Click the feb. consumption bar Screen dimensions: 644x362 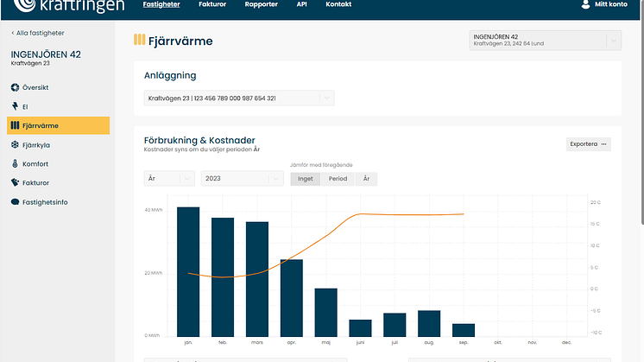pyautogui.click(x=223, y=277)
